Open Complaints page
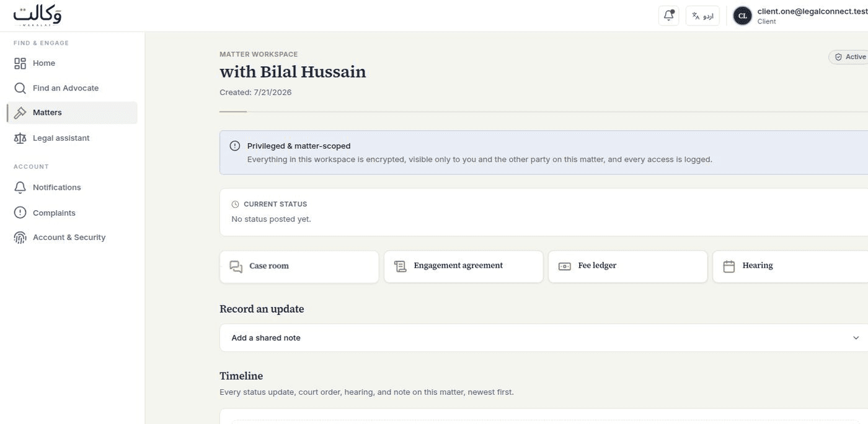The width and height of the screenshot is (868, 424). tap(72, 213)
